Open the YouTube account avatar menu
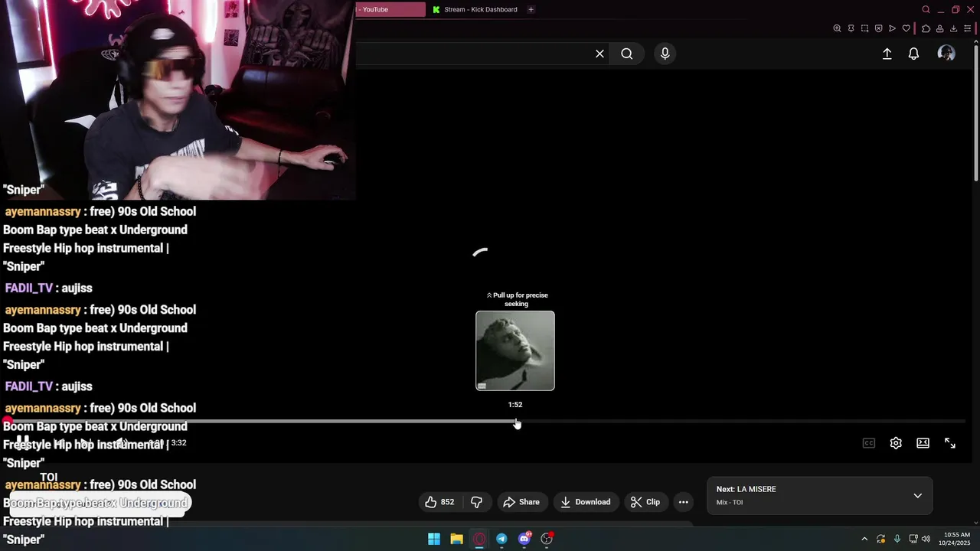The image size is (980, 551). click(946, 54)
